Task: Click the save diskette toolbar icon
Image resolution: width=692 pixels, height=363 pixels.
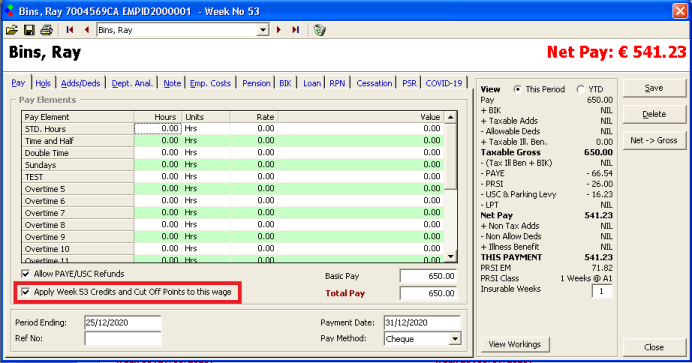Action: [29, 30]
